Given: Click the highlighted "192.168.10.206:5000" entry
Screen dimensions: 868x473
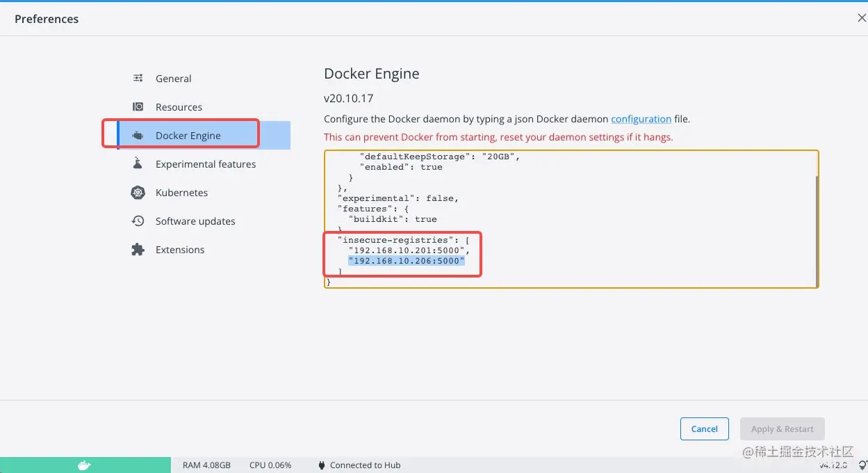Looking at the screenshot, I should pyautogui.click(x=406, y=261).
